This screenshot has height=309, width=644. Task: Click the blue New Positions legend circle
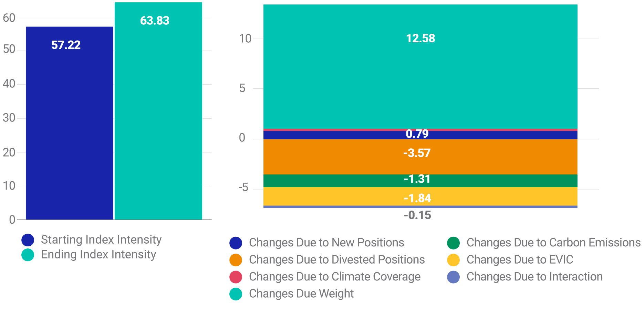pos(236,243)
